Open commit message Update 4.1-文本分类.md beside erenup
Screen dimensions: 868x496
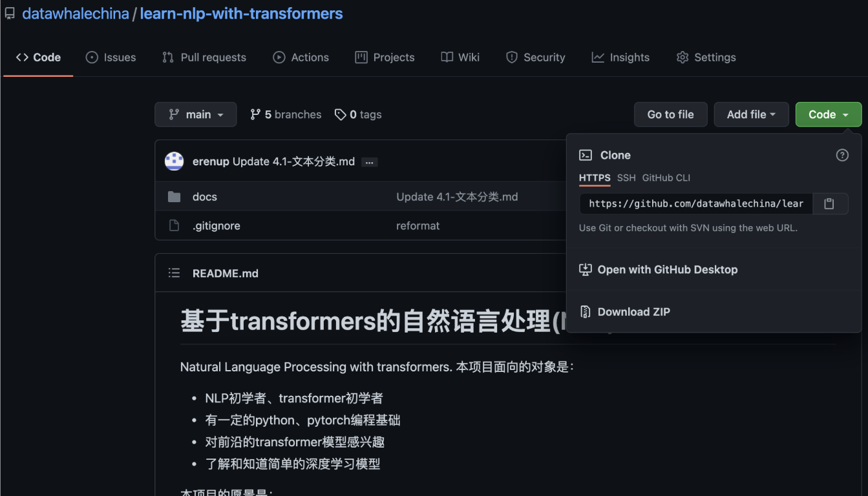[293, 161]
